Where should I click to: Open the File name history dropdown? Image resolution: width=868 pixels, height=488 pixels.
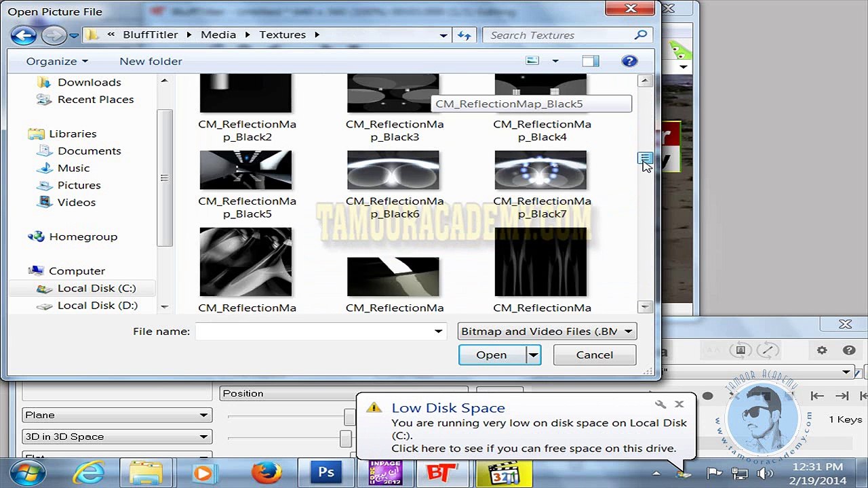439,331
